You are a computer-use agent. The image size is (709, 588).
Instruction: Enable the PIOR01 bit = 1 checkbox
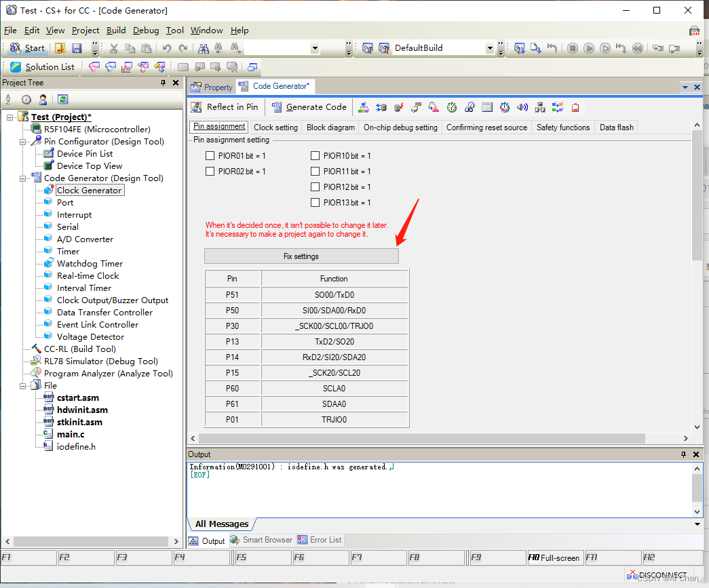coord(210,156)
